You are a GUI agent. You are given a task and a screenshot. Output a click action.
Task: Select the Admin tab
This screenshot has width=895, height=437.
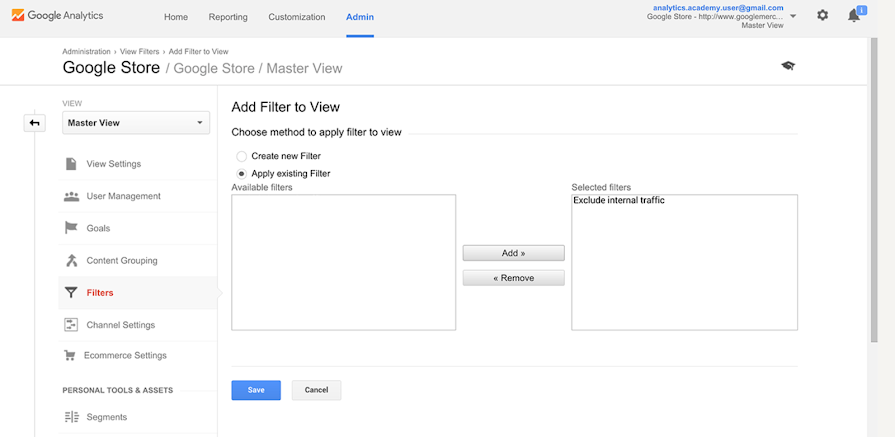tap(360, 17)
